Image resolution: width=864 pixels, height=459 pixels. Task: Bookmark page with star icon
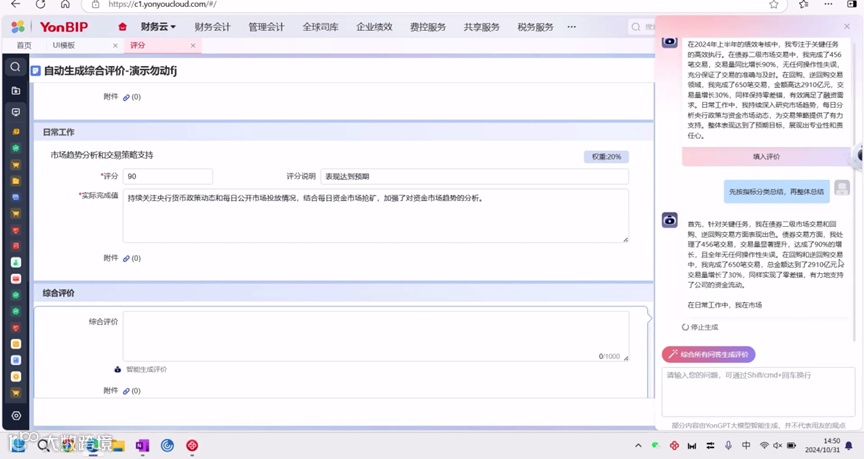coord(774,4)
